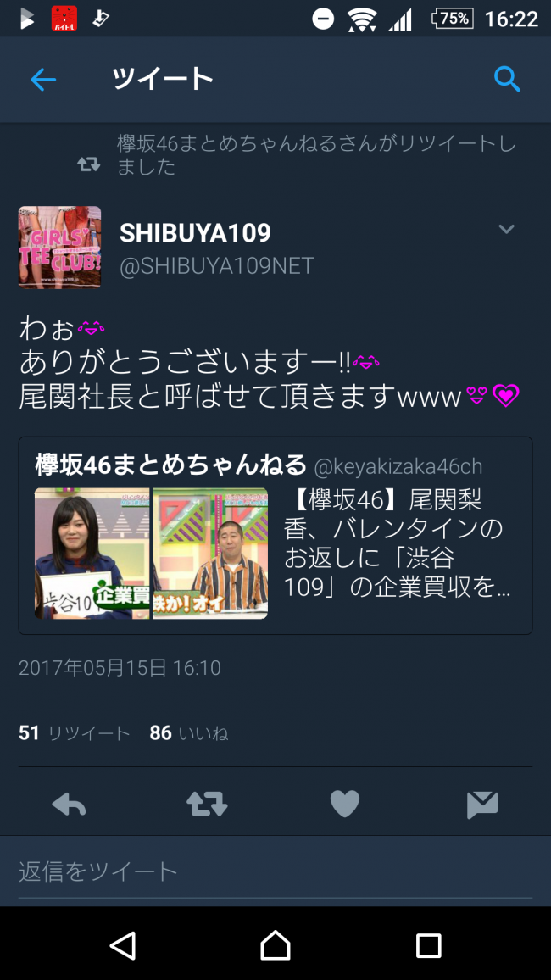The image size is (551, 980).
Task: Retweet using the retweet icon
Action: click(207, 805)
